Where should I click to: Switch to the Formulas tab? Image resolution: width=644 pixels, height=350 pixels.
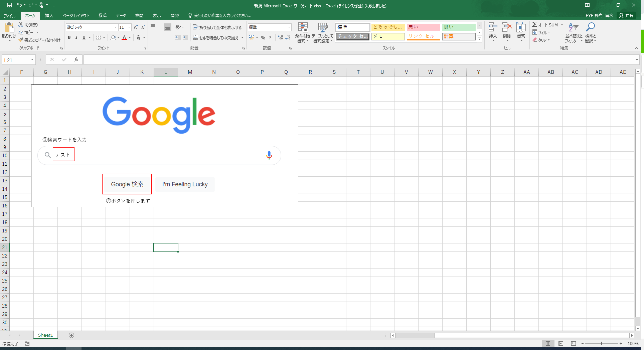pyautogui.click(x=103, y=16)
